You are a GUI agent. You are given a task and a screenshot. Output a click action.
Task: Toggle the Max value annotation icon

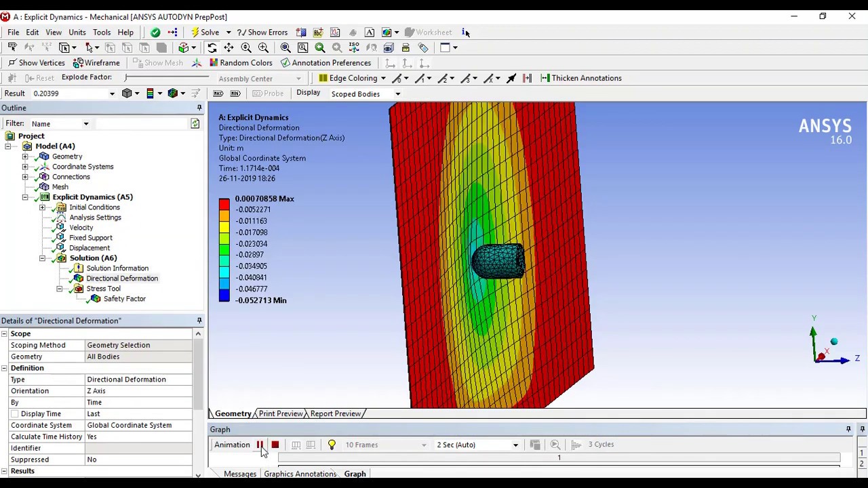click(x=218, y=94)
